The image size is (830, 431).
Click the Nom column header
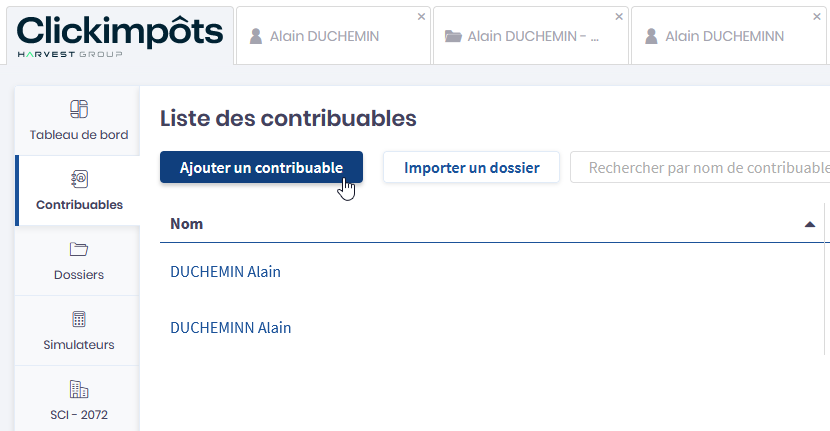[187, 224]
